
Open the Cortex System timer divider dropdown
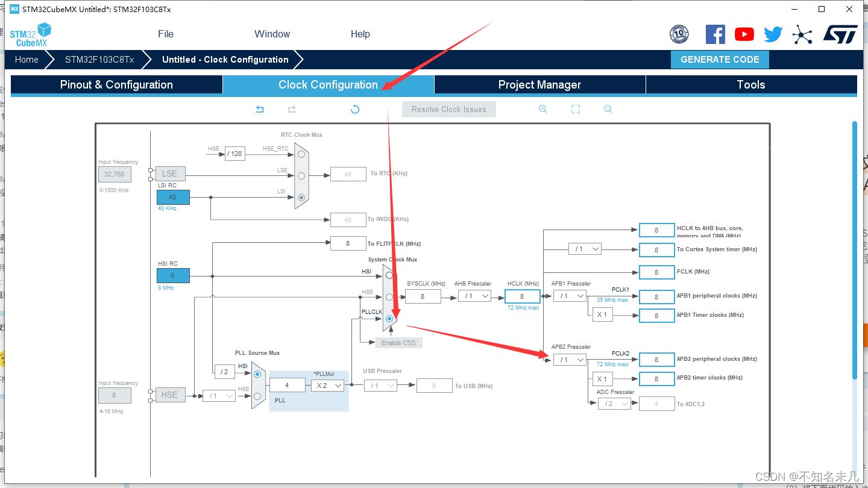point(585,249)
